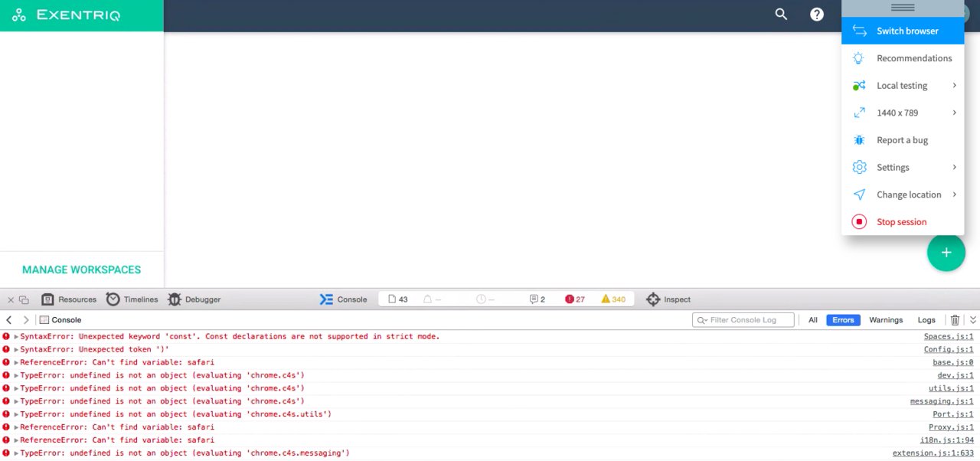Expand the Local testing submenu
Image resolution: width=980 pixels, height=461 pixels.
pos(903,86)
